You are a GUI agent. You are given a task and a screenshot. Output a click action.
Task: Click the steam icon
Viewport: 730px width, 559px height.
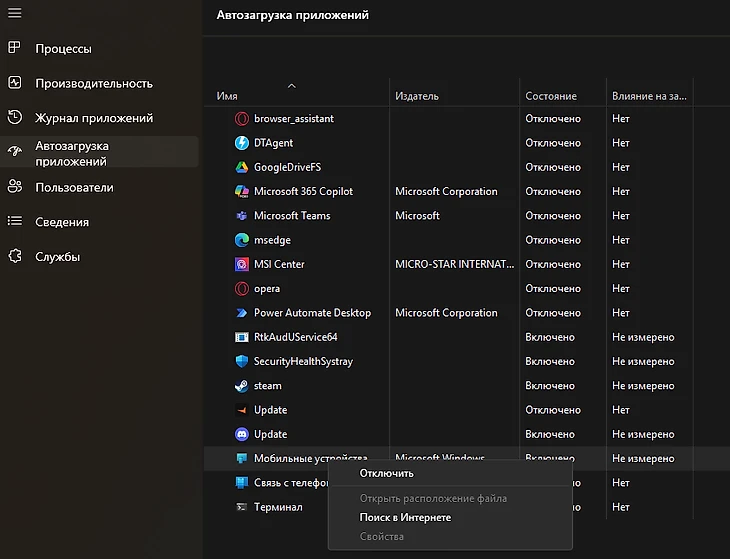pos(241,386)
